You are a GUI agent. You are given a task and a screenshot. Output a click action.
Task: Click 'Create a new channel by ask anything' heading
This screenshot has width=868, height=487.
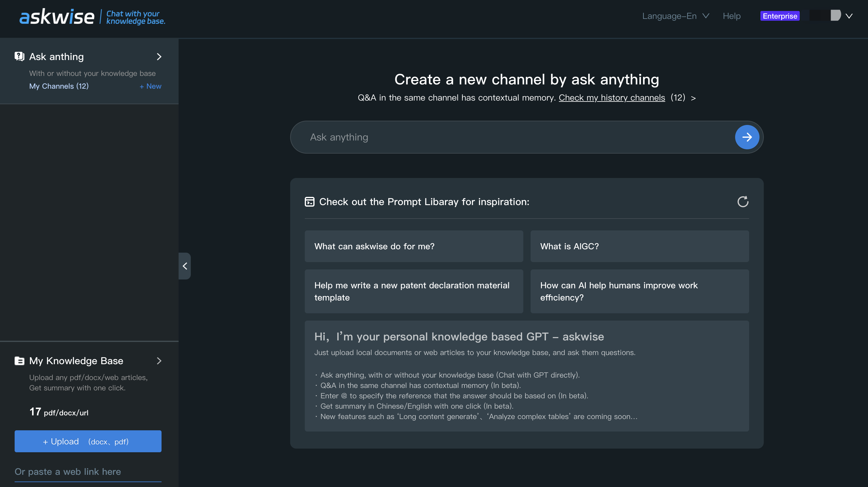pyautogui.click(x=526, y=79)
